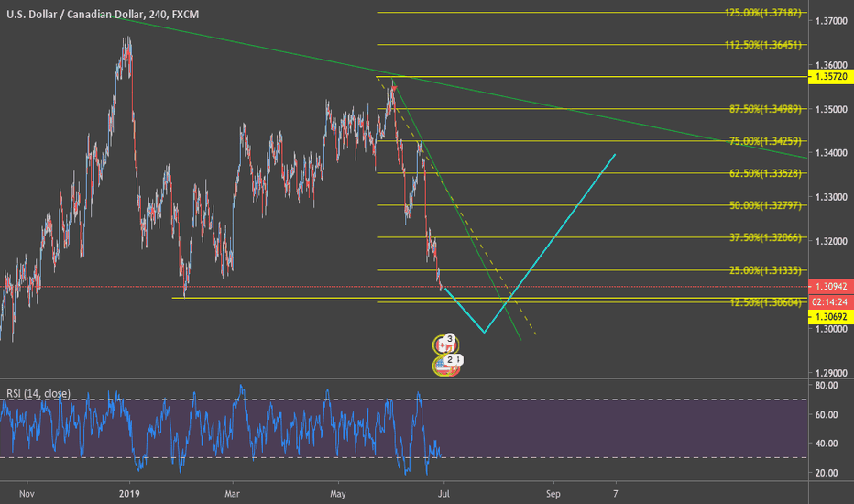854x504 pixels.
Task: Click the Mar date on time axis
Action: tap(233, 494)
